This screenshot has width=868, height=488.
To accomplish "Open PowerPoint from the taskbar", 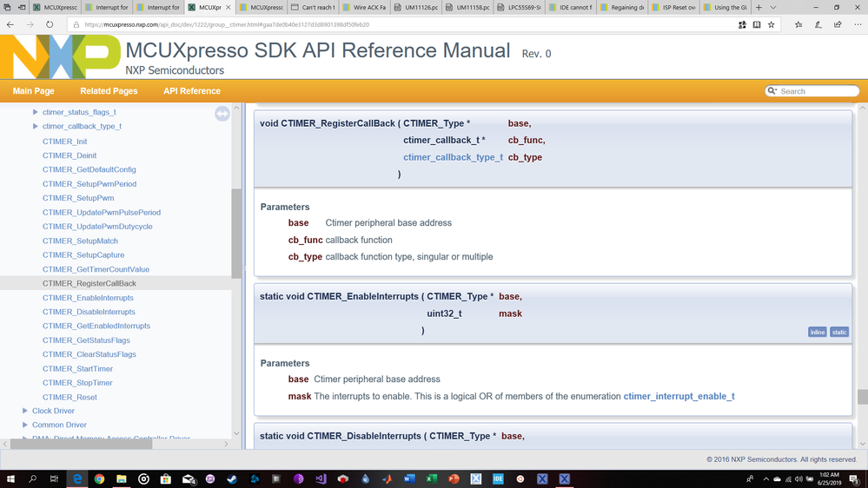I will [454, 478].
